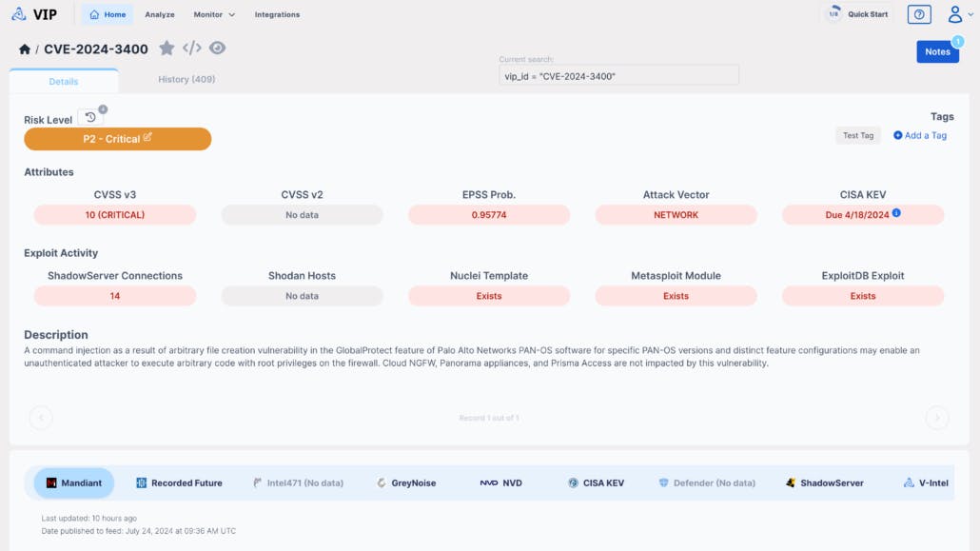
Task: Expand the Monitor menu
Action: tap(214, 14)
